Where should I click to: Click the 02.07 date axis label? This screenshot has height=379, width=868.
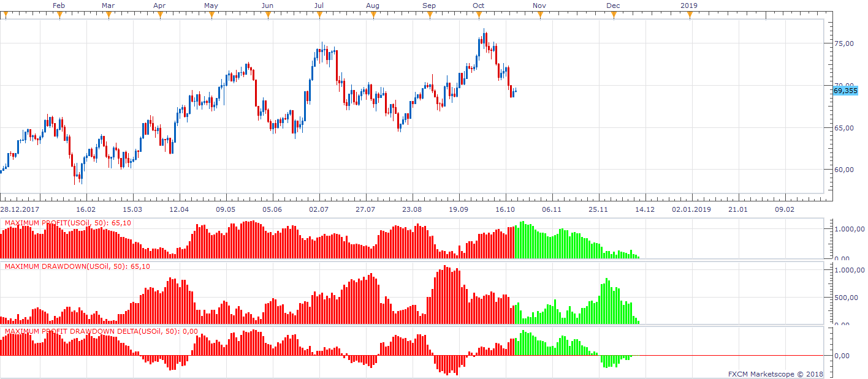(x=319, y=209)
